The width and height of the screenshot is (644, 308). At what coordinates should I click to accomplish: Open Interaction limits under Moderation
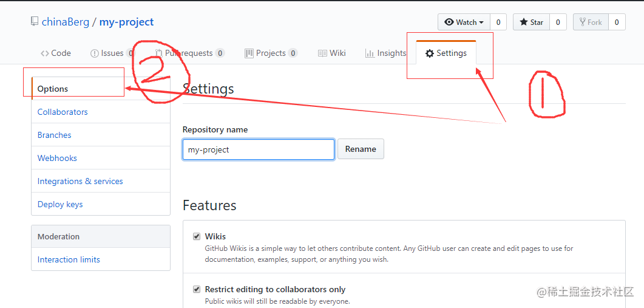[100, 259]
